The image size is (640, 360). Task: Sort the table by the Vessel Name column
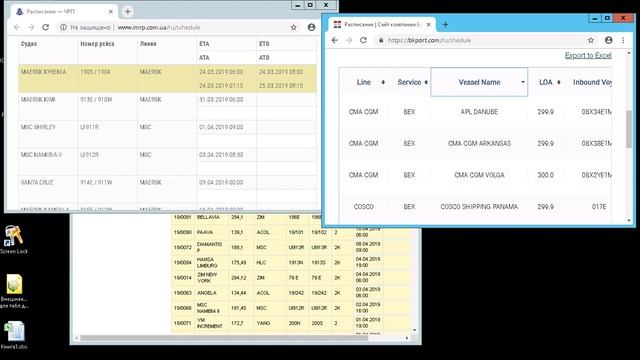(479, 82)
